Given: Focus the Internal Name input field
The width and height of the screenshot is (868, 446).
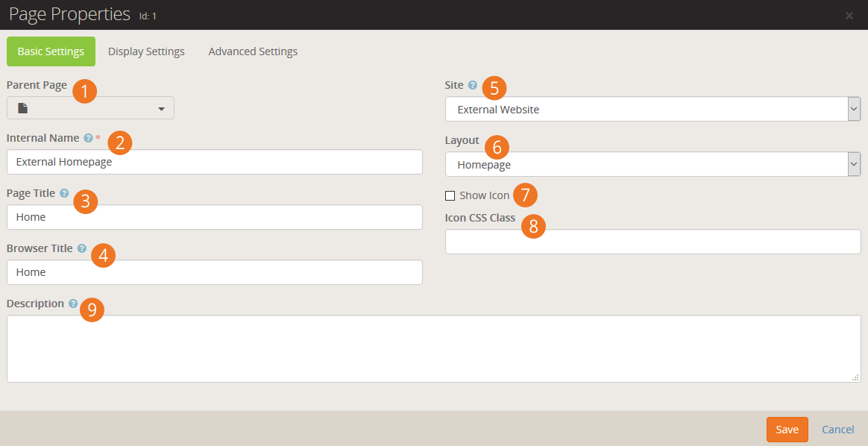Looking at the screenshot, I should click(215, 162).
